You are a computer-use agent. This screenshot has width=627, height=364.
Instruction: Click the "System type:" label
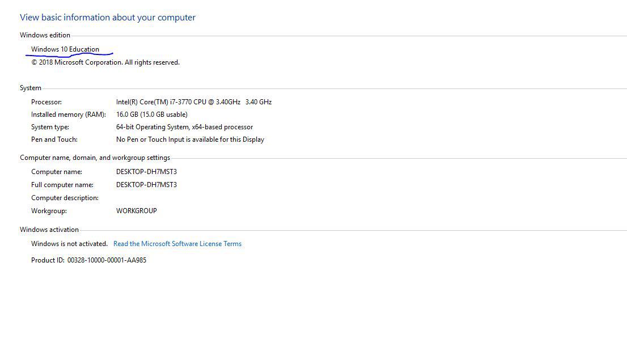(50, 127)
